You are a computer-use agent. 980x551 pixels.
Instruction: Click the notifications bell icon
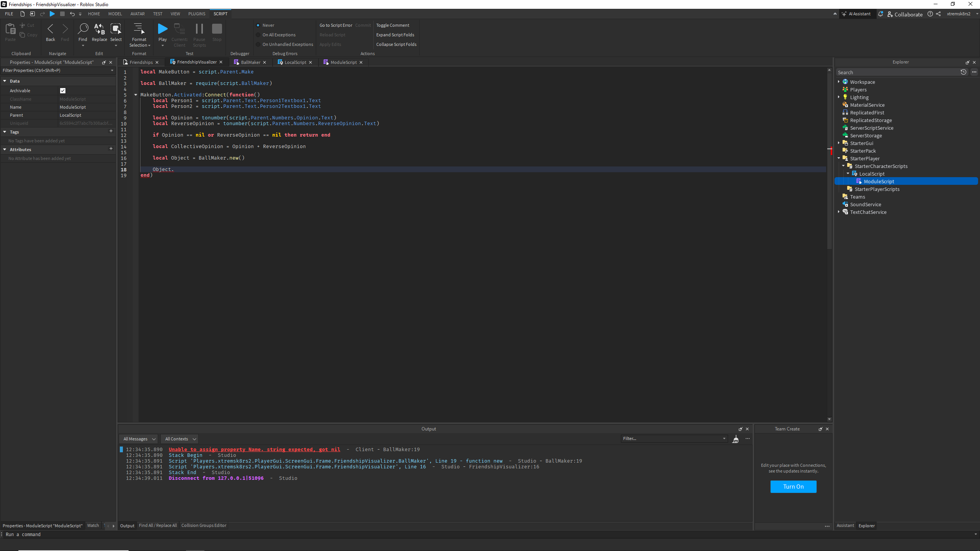[880, 14]
